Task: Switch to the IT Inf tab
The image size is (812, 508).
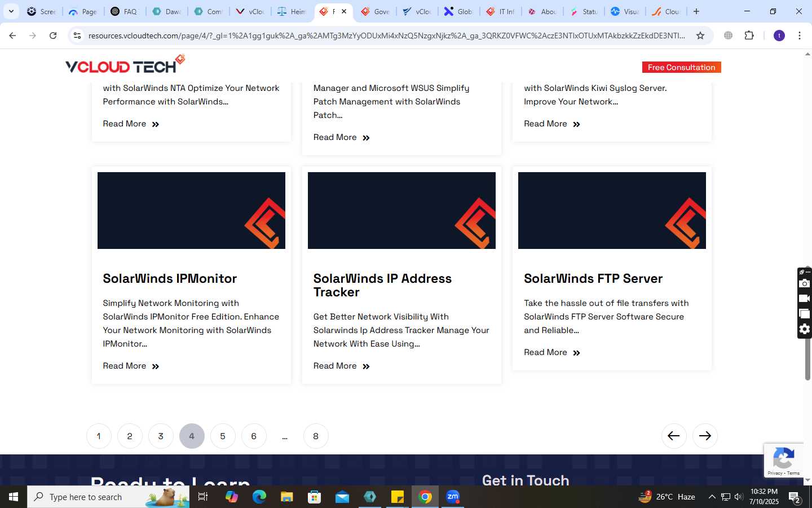Action: tap(500, 11)
